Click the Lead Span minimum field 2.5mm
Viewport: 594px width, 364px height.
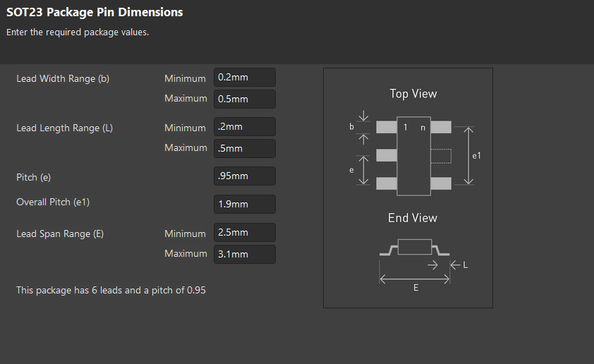point(245,232)
